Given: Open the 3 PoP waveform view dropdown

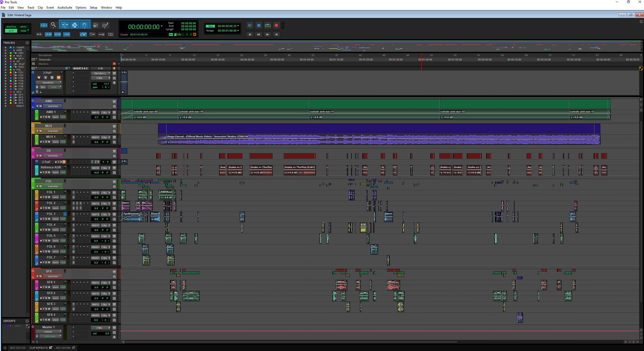Looking at the screenshot, I should coord(49,82).
